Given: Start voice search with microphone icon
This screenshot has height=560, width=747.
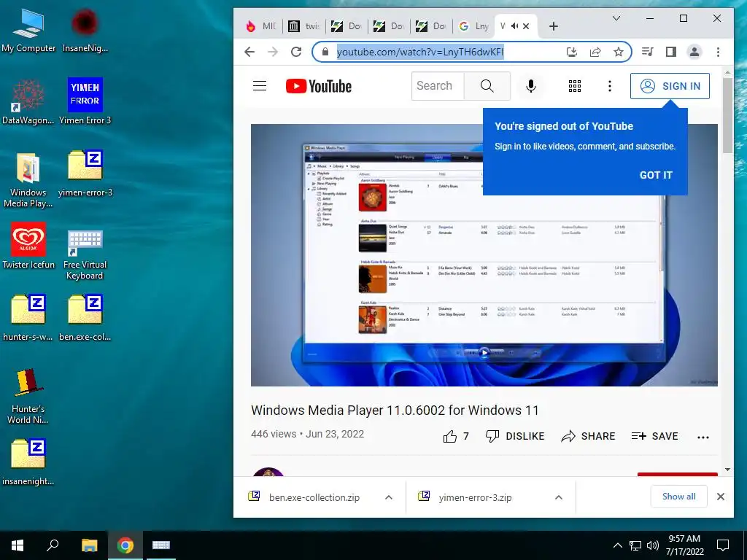Looking at the screenshot, I should [x=531, y=86].
